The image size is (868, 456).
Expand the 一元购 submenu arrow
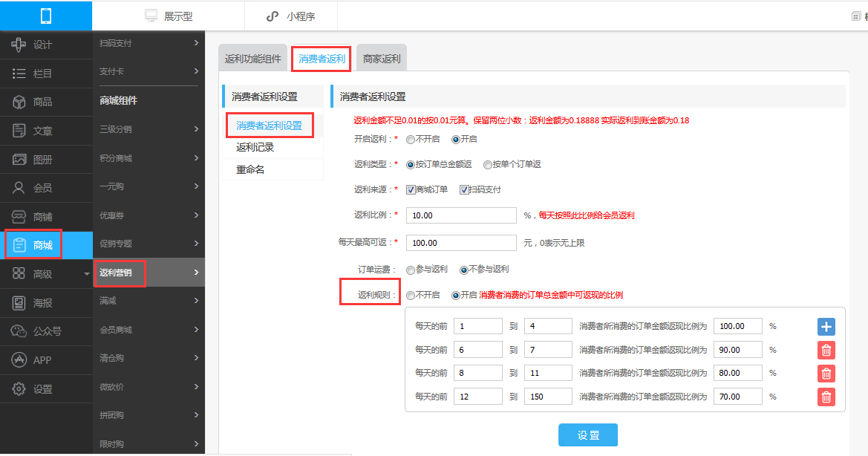196,186
